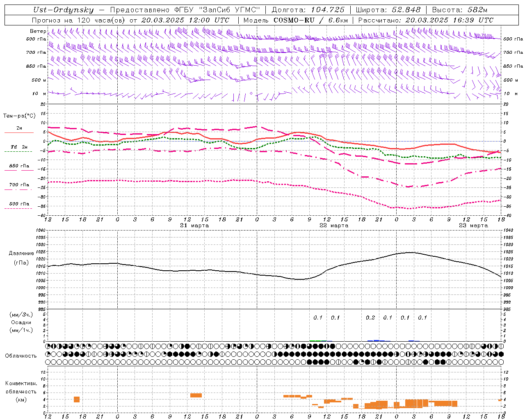Click the 'Тем-ра(°C)' axis label
Image resolution: width=525 pixels, height=420 pixels.
19,116
